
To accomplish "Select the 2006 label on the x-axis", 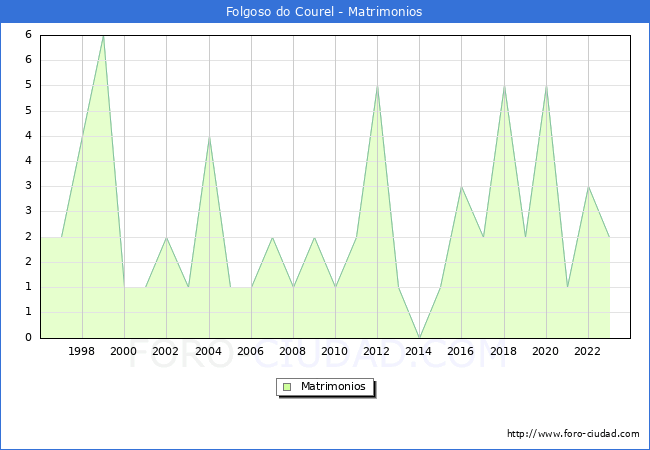I will [250, 352].
